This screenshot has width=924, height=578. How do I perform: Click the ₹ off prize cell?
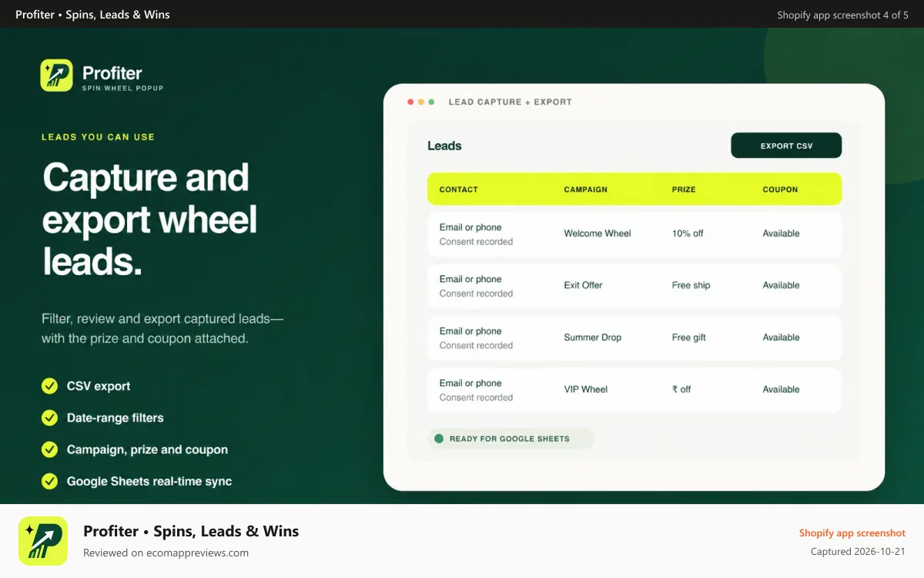tap(681, 389)
